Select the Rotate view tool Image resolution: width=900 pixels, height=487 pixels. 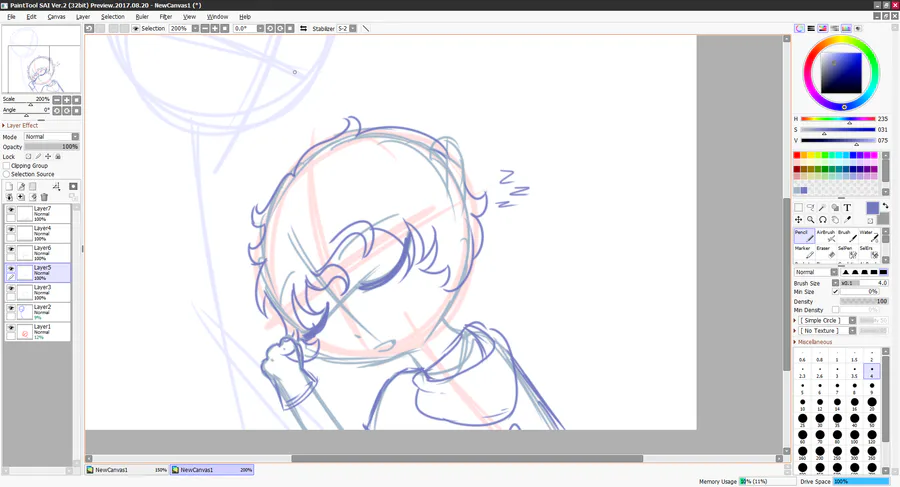pyautogui.click(x=823, y=219)
